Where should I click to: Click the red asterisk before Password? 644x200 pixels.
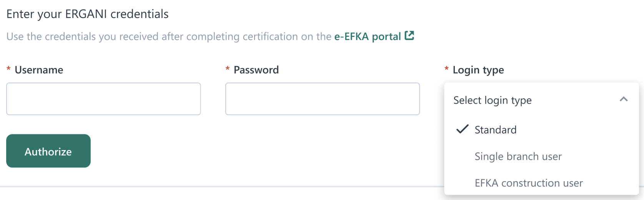tap(228, 69)
